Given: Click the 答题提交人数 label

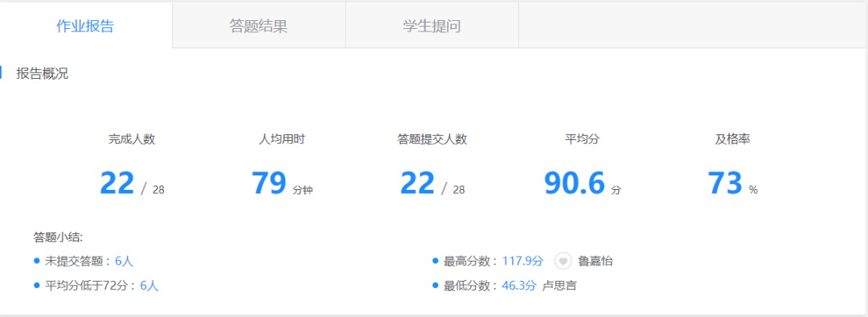Looking at the screenshot, I should pyautogui.click(x=432, y=140).
